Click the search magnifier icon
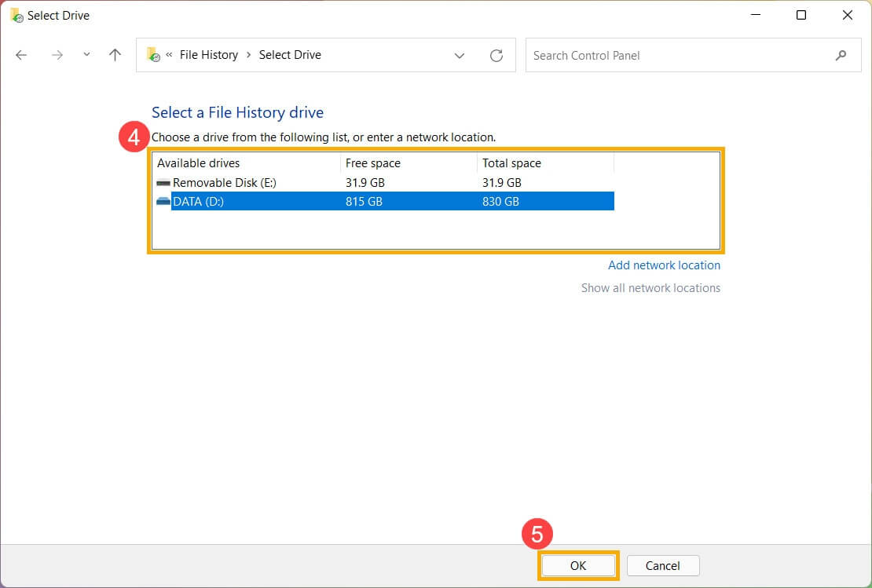 click(x=841, y=55)
